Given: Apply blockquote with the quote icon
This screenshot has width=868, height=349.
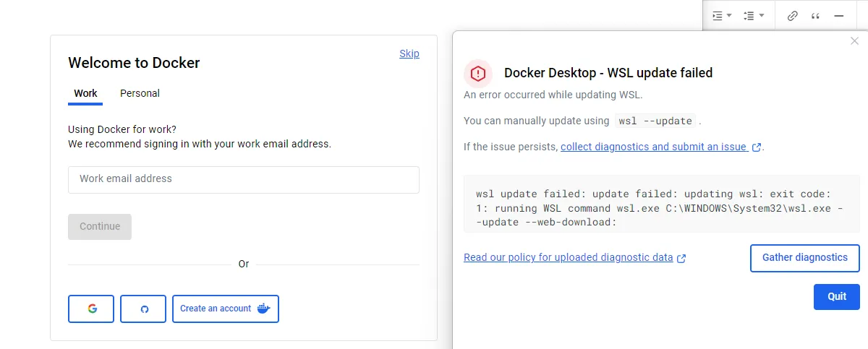Looking at the screenshot, I should click(815, 15).
